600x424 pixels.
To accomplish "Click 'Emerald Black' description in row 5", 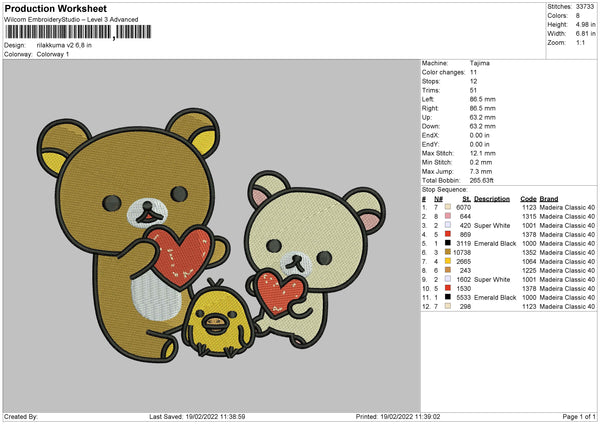I will 495,243.
